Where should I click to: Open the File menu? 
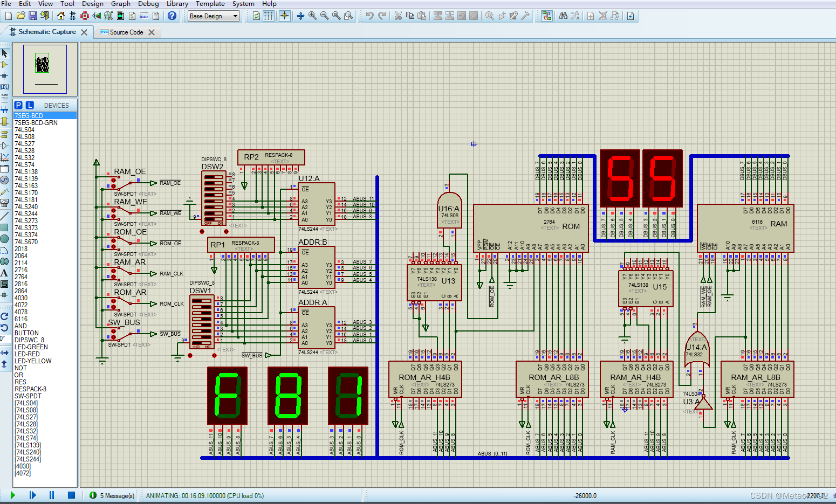pyautogui.click(x=6, y=4)
